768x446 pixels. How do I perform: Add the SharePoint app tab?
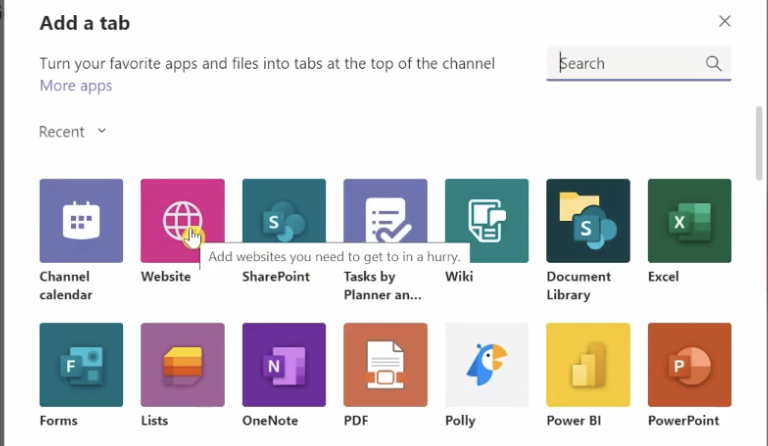[x=284, y=221]
